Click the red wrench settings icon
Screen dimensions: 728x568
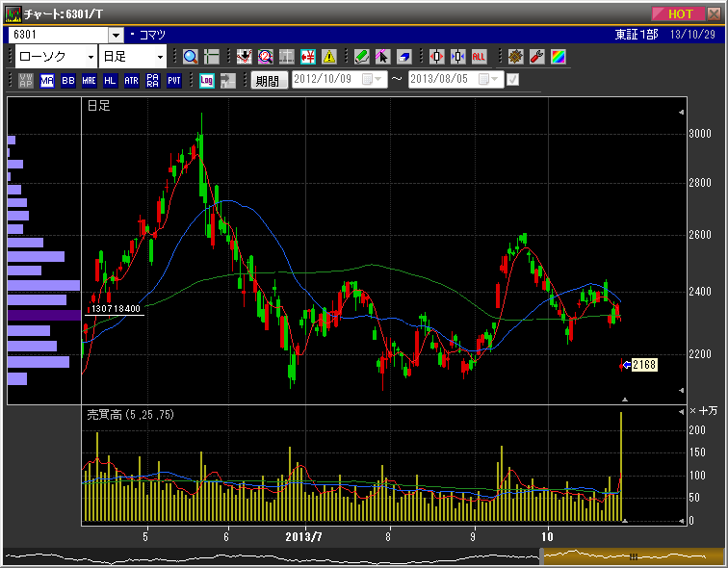click(536, 57)
